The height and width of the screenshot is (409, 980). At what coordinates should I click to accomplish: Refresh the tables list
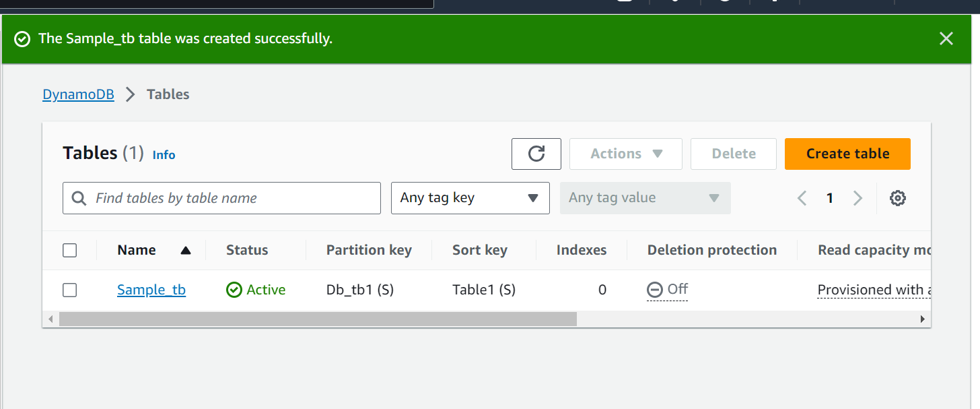coord(536,154)
